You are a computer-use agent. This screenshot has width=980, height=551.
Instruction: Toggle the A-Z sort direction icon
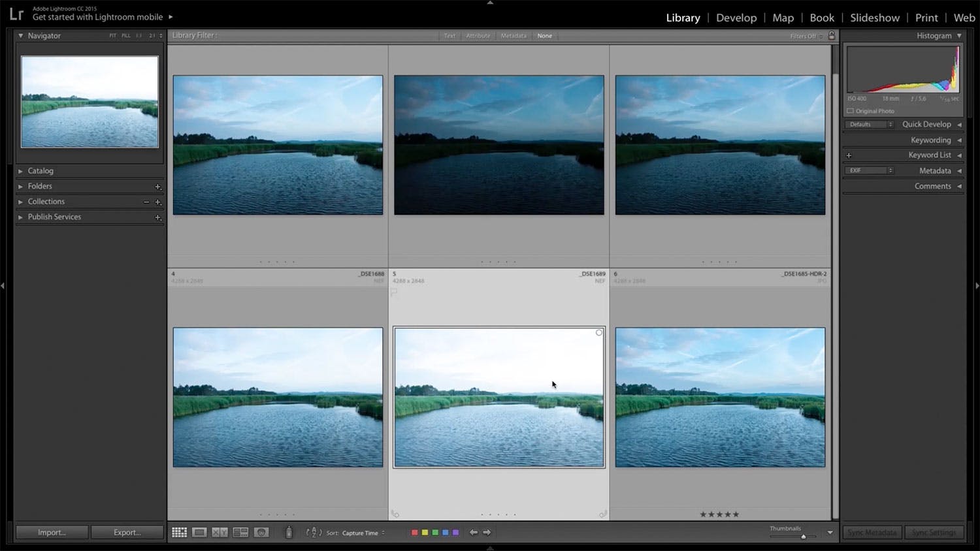[x=314, y=533]
